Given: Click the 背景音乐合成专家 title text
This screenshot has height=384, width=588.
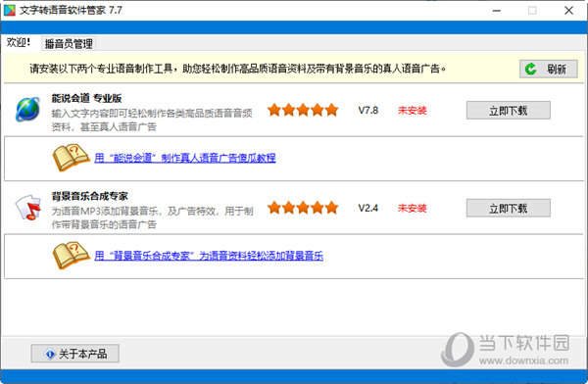Looking at the screenshot, I should click(89, 196).
